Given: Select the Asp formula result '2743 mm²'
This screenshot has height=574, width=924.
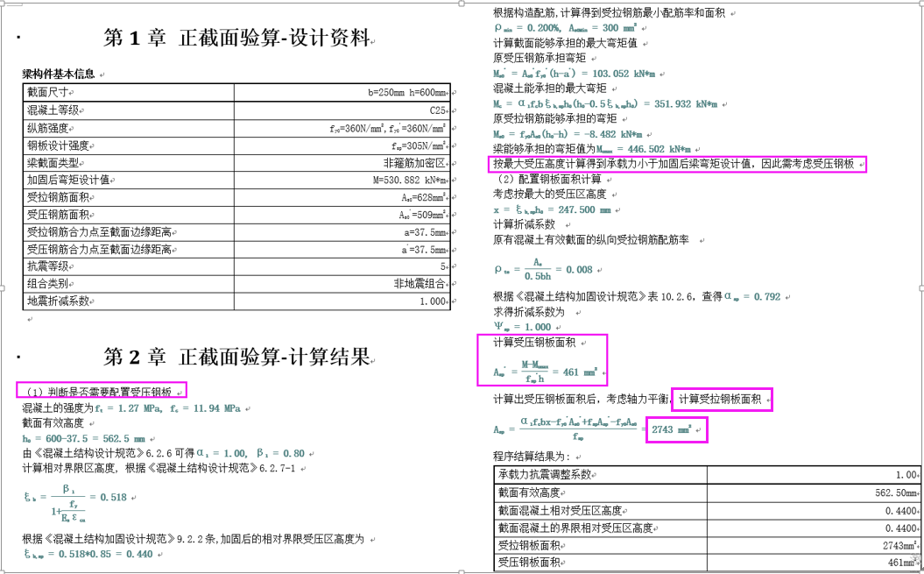Looking at the screenshot, I should click(671, 430).
